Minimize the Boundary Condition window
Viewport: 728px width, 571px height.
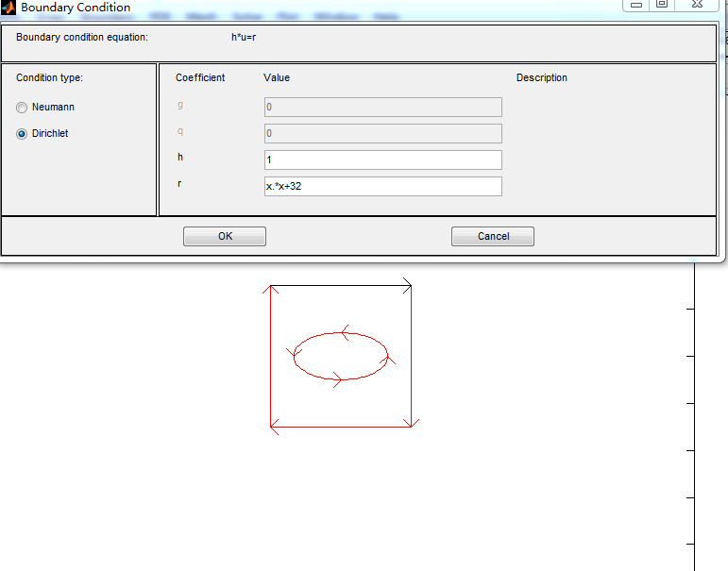pos(636,5)
